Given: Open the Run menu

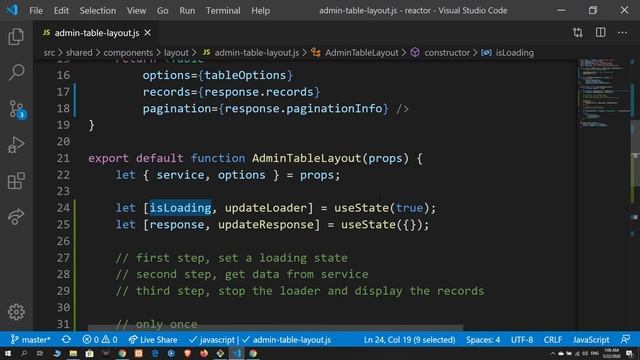Looking at the screenshot, I should pos(187,11).
